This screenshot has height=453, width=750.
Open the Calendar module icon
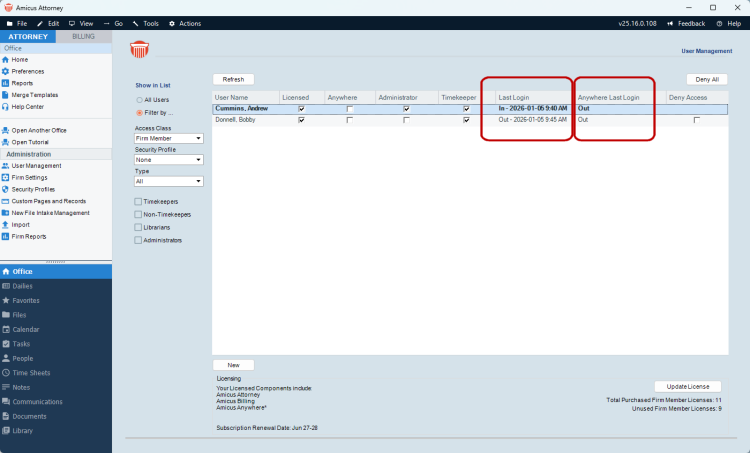6,329
